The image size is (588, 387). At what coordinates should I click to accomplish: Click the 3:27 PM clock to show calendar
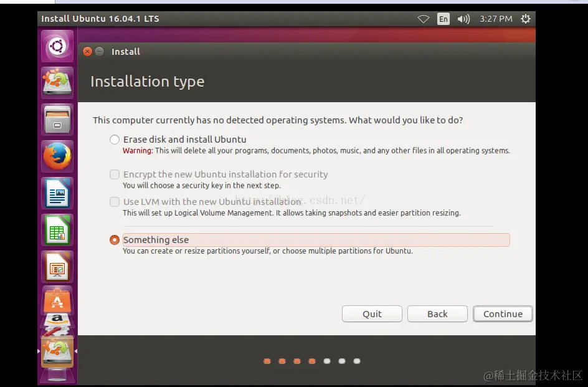click(x=496, y=19)
